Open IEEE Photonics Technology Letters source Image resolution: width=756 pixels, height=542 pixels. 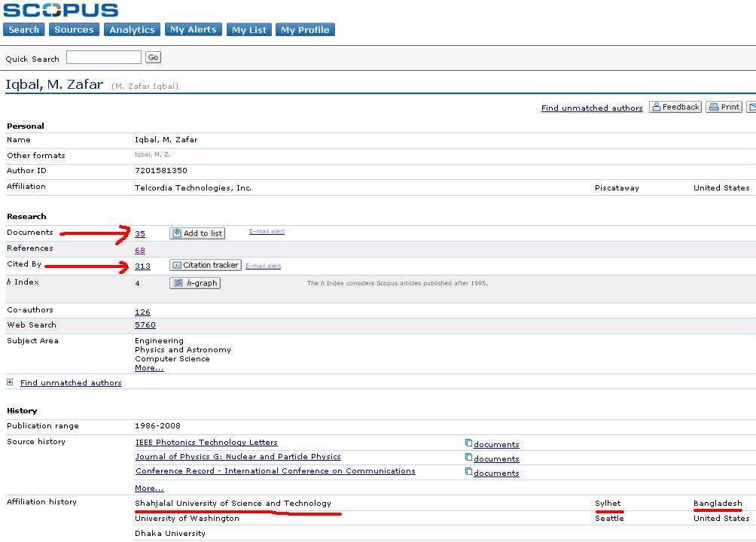[206, 442]
